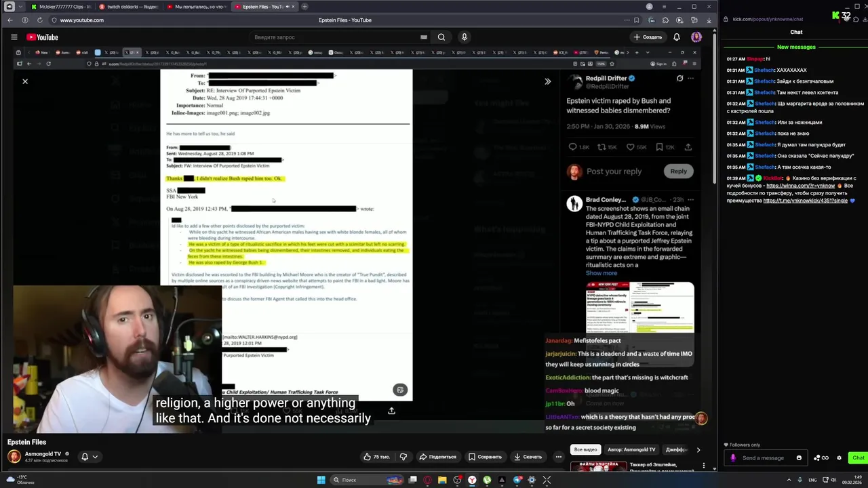Click Show more on Brad Conley's reply

click(601, 273)
